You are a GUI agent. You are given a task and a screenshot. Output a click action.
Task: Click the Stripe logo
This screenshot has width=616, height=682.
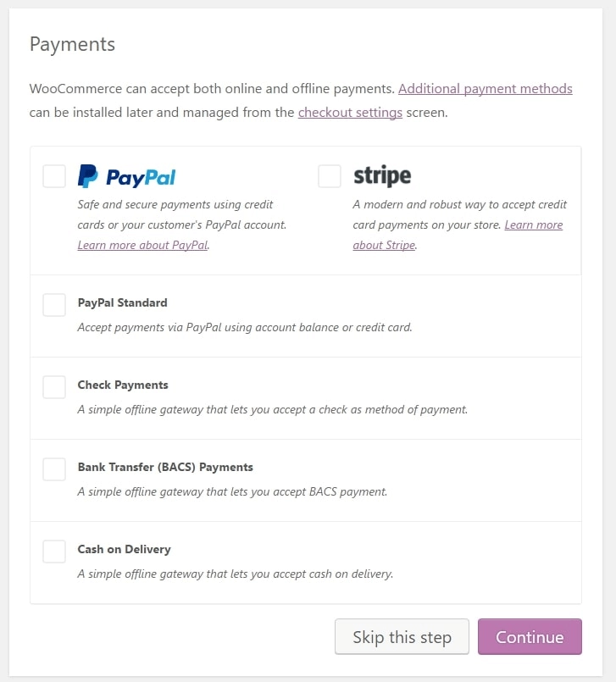(x=381, y=176)
